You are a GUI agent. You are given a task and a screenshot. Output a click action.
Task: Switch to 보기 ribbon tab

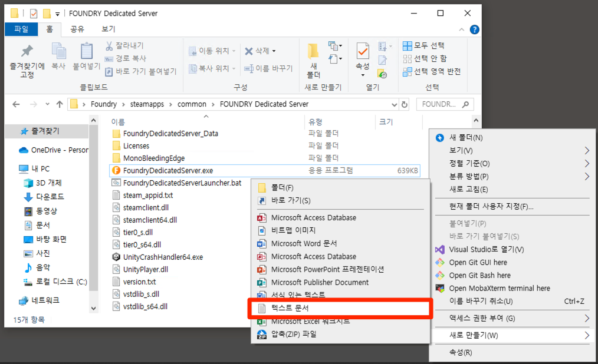coord(109,29)
